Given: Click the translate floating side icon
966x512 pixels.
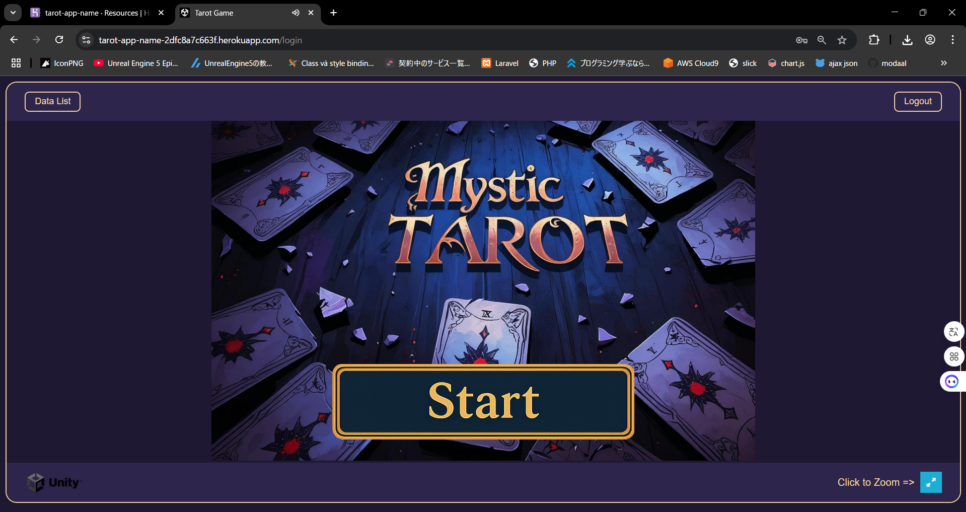Looking at the screenshot, I should 954,331.
